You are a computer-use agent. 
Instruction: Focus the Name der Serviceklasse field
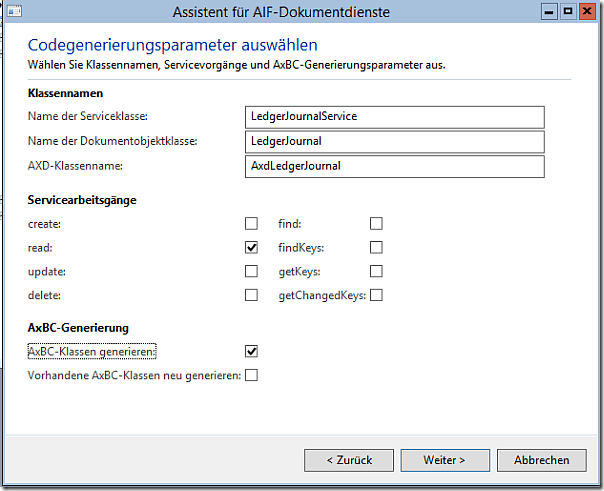[x=394, y=117]
